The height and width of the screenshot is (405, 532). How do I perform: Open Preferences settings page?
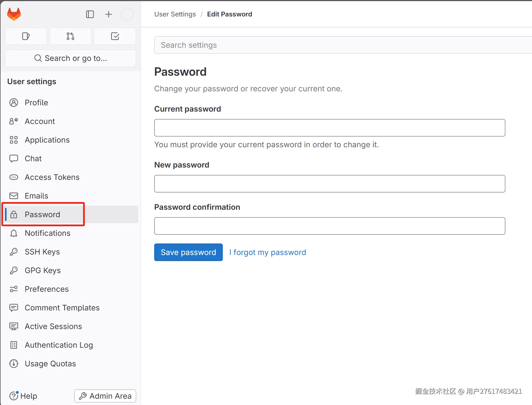point(47,289)
